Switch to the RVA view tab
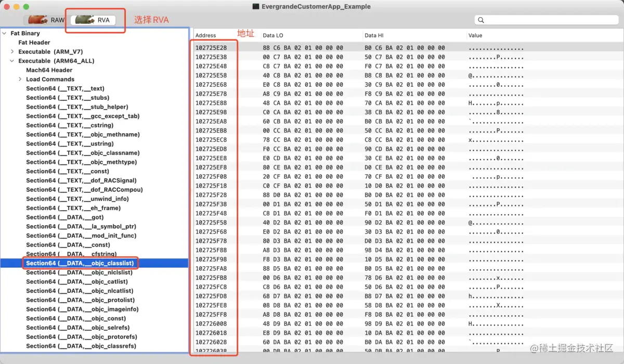Screen dimensions: 624x364 coord(93,20)
